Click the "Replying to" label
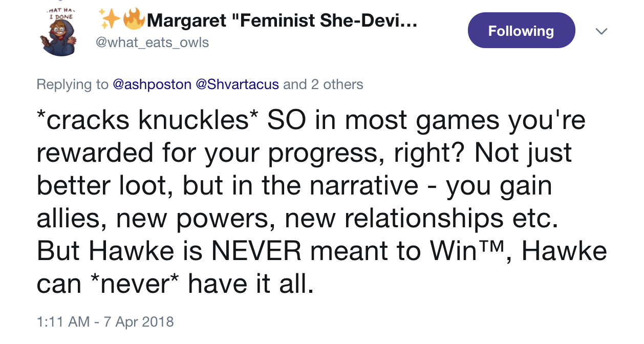This screenshot has height=344, width=644. coord(72,84)
